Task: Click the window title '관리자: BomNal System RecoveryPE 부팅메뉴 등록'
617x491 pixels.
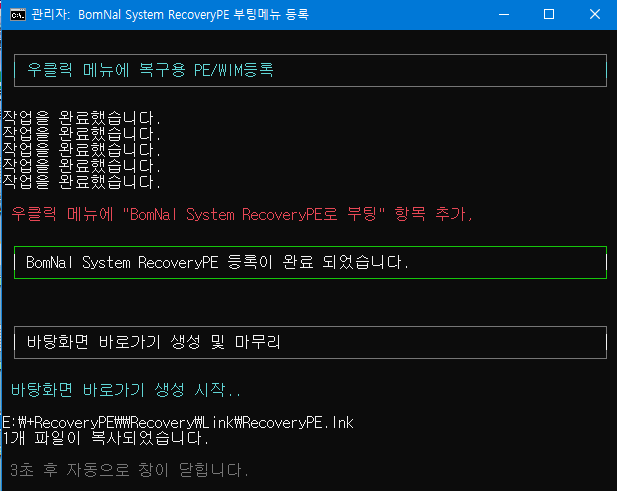Action: pos(170,15)
